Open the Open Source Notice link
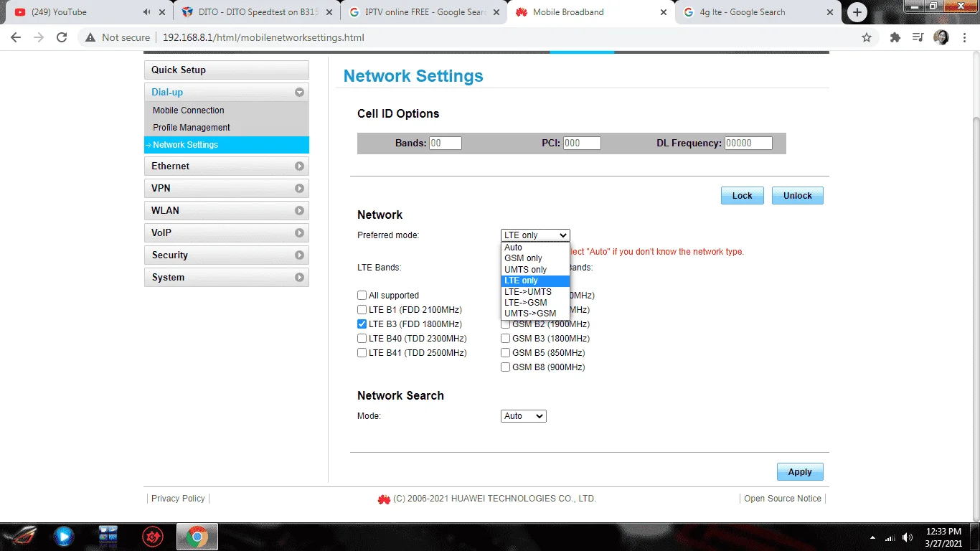This screenshot has width=980, height=551. click(783, 499)
